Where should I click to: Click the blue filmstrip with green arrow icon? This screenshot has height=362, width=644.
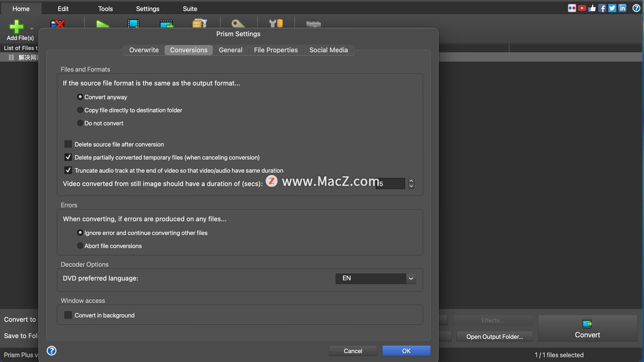pyautogui.click(x=166, y=24)
